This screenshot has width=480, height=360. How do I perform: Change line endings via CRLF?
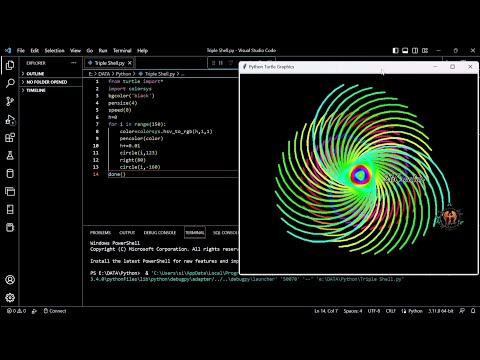390,311
